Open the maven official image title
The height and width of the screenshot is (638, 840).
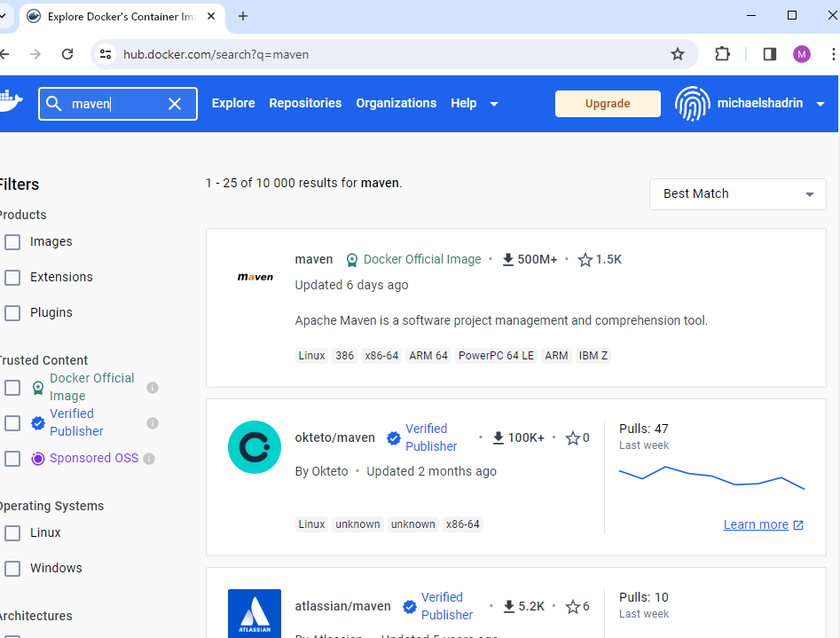click(314, 259)
